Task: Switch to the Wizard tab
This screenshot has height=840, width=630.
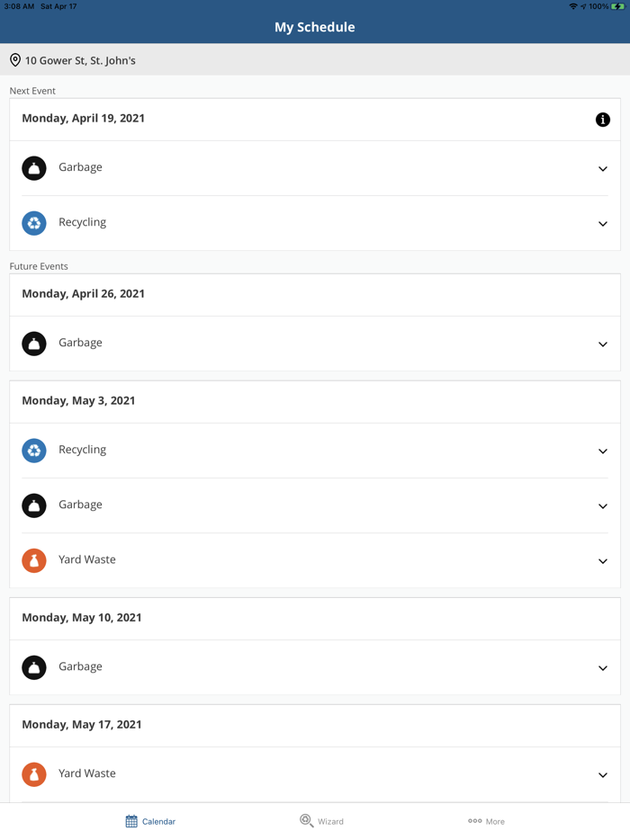Action: coord(321,821)
